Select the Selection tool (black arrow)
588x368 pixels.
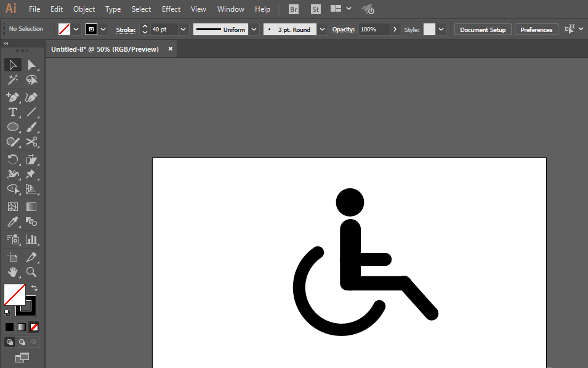point(13,65)
